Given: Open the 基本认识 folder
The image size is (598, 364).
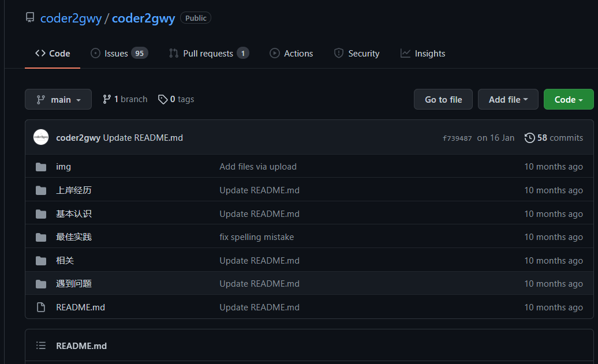Looking at the screenshot, I should (74, 214).
